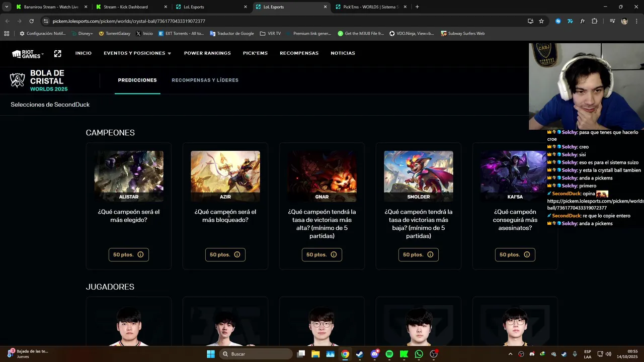This screenshot has height=362, width=644.
Task: Open Pick'Ems in the navigation bar
Action: pos(255,53)
